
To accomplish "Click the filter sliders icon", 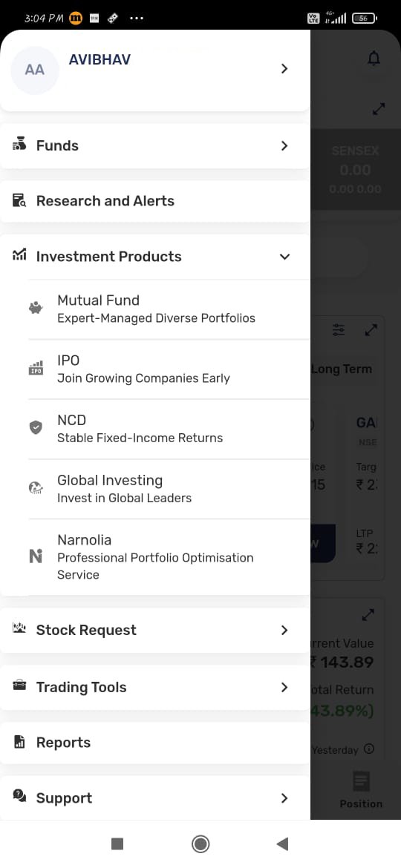I will tap(339, 330).
